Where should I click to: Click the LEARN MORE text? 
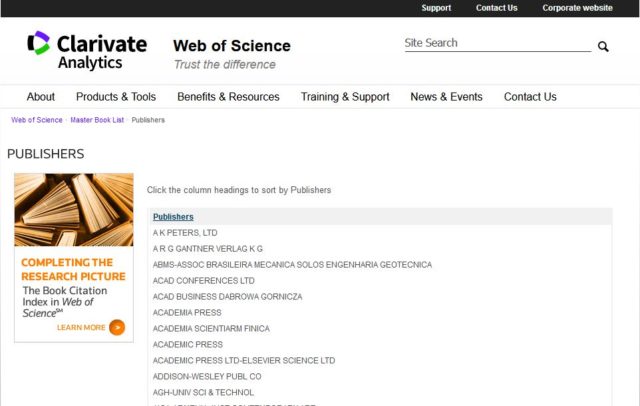(81, 327)
